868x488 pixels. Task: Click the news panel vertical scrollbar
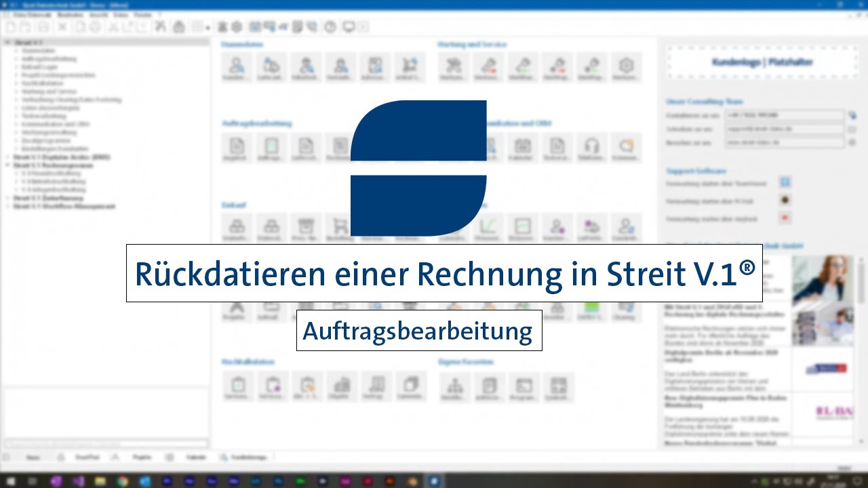[x=862, y=349]
